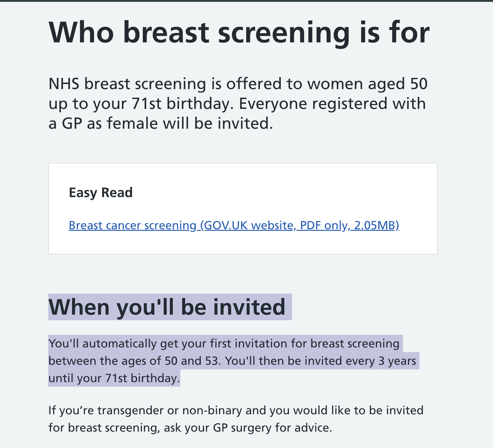Click the 'Who breast screening is for' heading

tap(239, 32)
